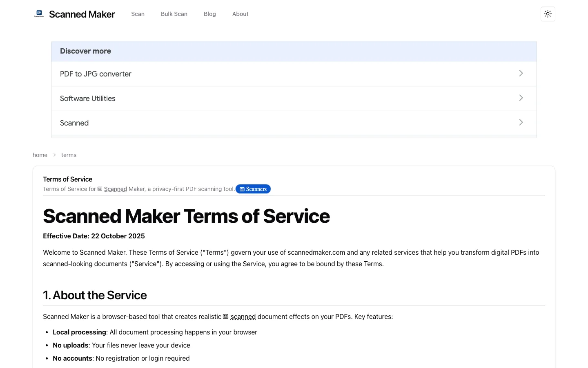Click the Scanned Maker logo icon
588x368 pixels.
39,14
